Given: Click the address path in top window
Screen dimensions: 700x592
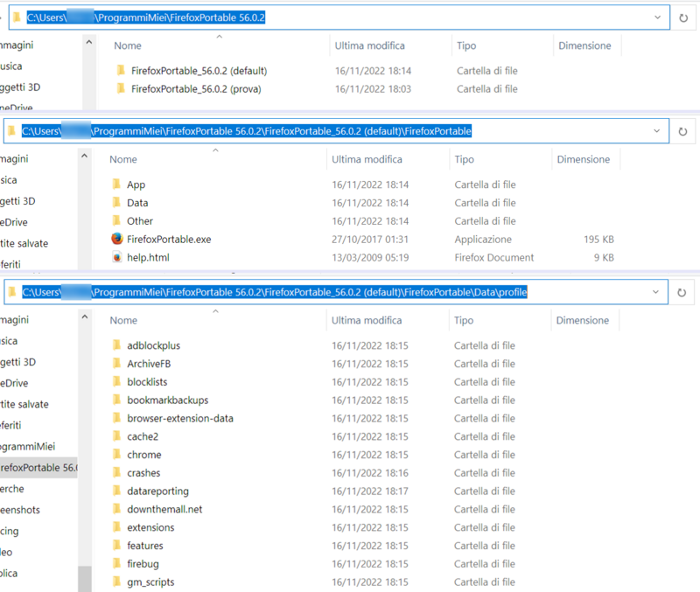Looking at the screenshot, I should click(146, 17).
